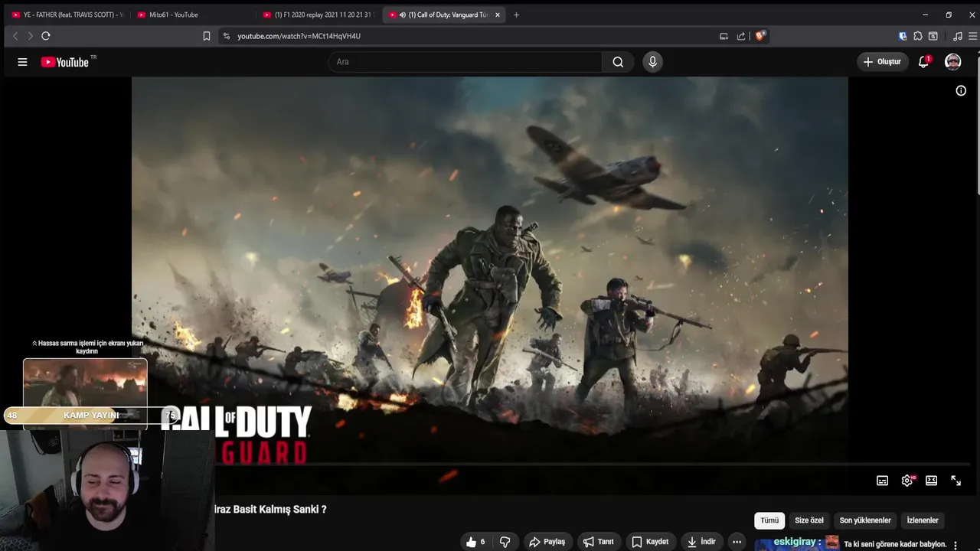Switch to Mito61 - YouTube tab
The height and width of the screenshot is (551, 980).
(190, 15)
